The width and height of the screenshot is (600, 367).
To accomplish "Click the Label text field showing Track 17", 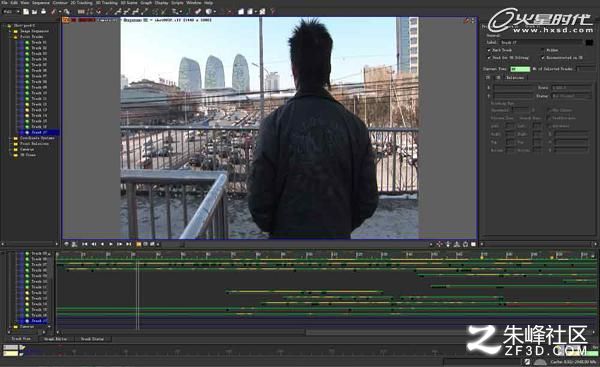I will click(x=541, y=42).
